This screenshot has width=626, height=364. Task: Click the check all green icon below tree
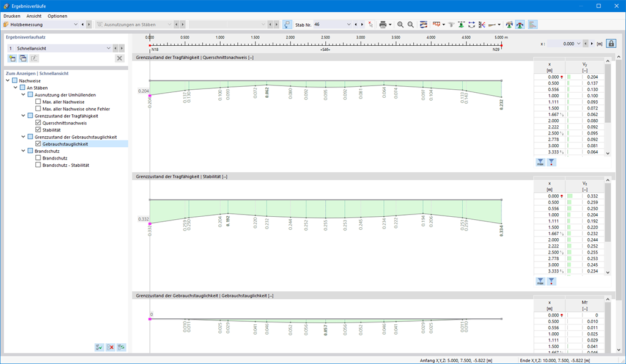(100, 348)
